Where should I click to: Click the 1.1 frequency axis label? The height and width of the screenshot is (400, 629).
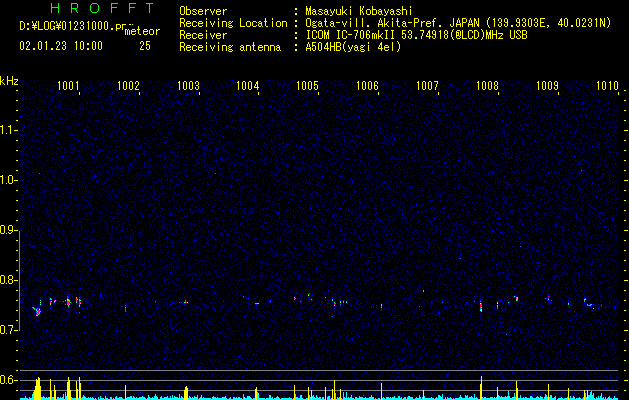[8, 130]
